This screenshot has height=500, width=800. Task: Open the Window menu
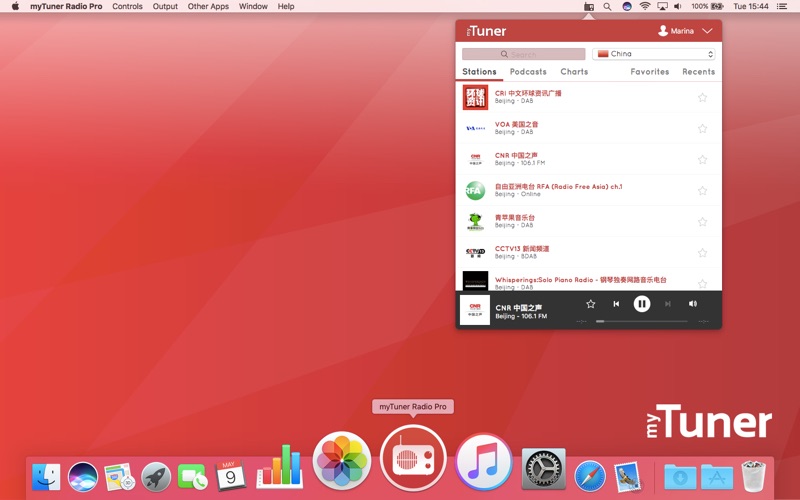253,7
